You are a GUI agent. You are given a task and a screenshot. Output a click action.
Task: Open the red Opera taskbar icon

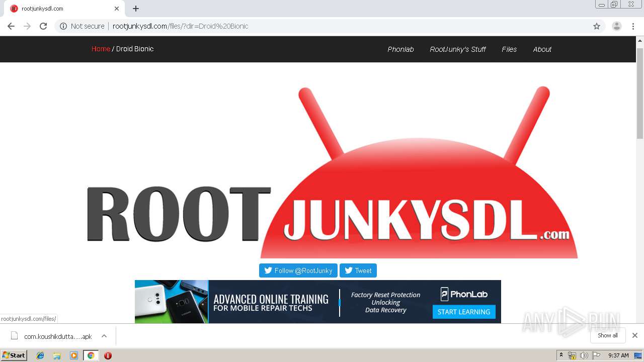tap(108, 355)
